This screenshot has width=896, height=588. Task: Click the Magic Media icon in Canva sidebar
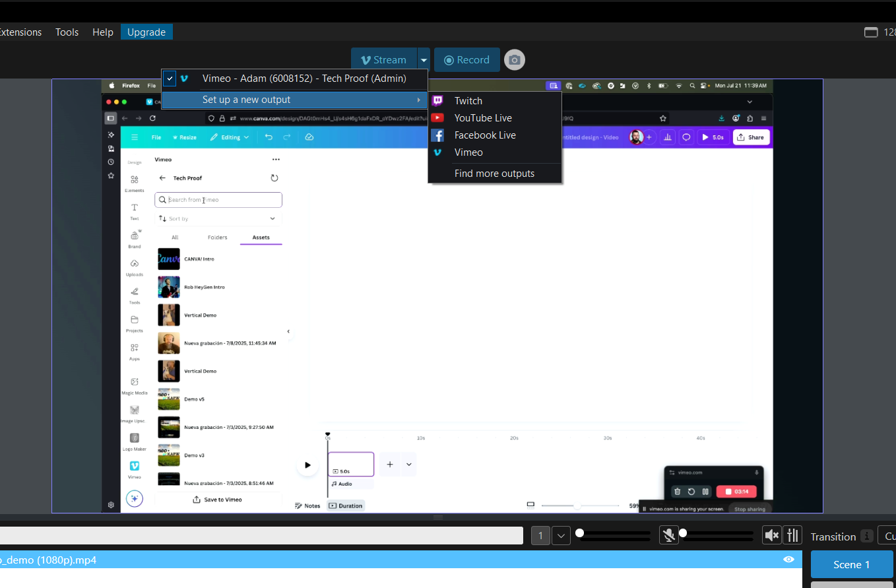click(x=135, y=381)
